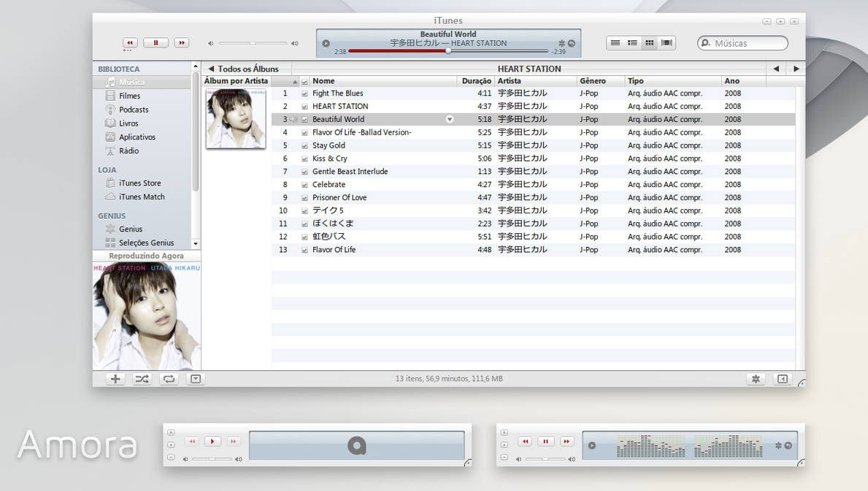Image resolution: width=868 pixels, height=491 pixels.
Task: Uncheck the HEART STATION song checkbox
Action: coord(304,107)
